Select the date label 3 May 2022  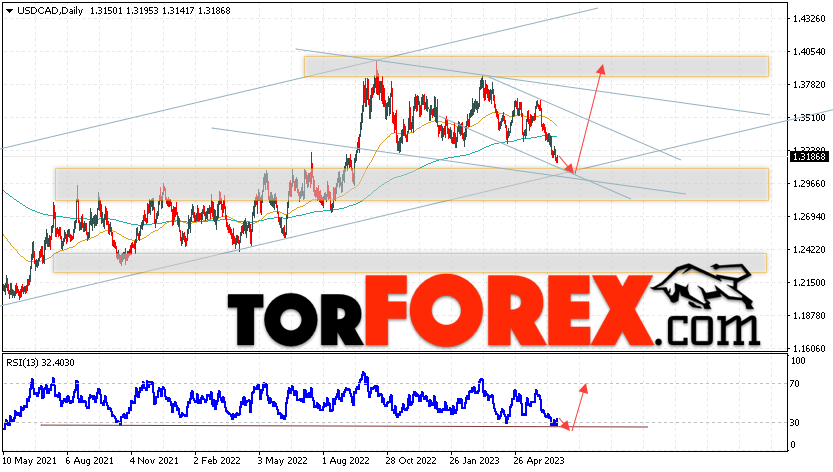[283, 460]
